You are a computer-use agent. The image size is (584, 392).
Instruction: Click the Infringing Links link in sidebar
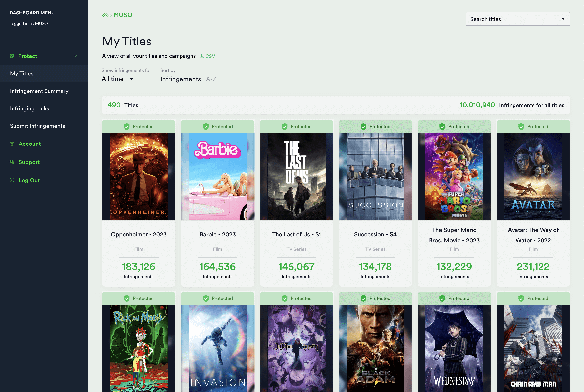29,108
